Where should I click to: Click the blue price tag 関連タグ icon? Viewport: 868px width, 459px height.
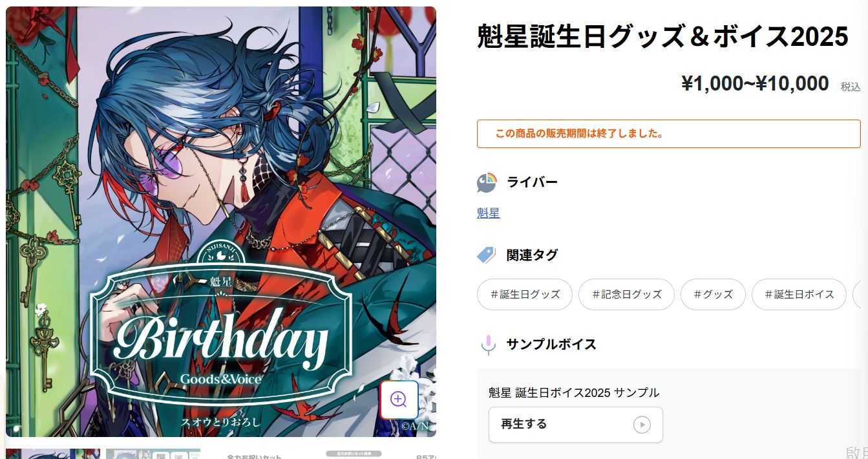[487, 255]
